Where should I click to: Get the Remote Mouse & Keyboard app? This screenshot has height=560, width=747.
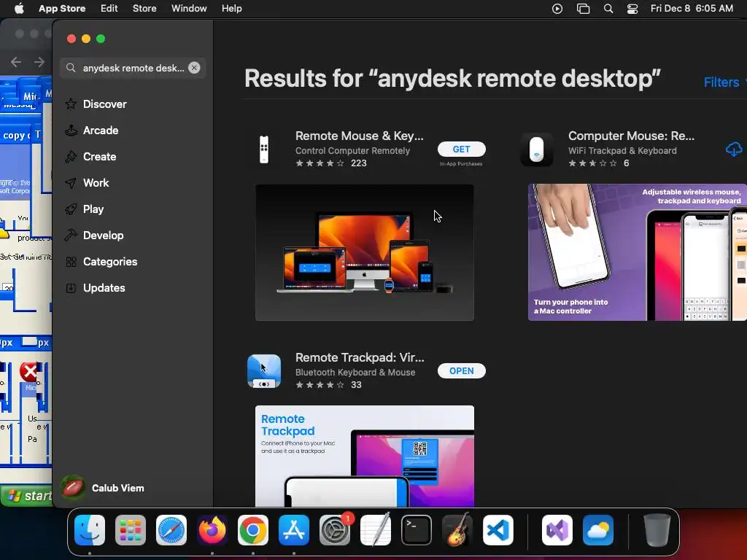click(461, 149)
